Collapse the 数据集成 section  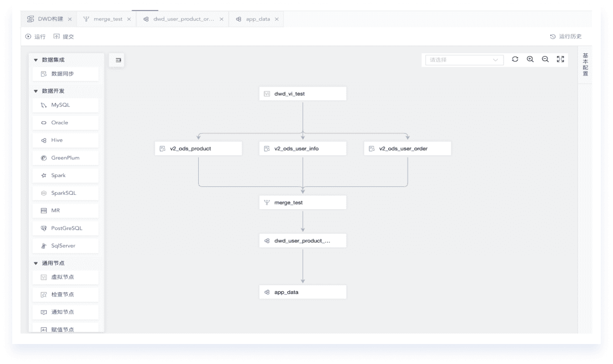click(x=36, y=60)
